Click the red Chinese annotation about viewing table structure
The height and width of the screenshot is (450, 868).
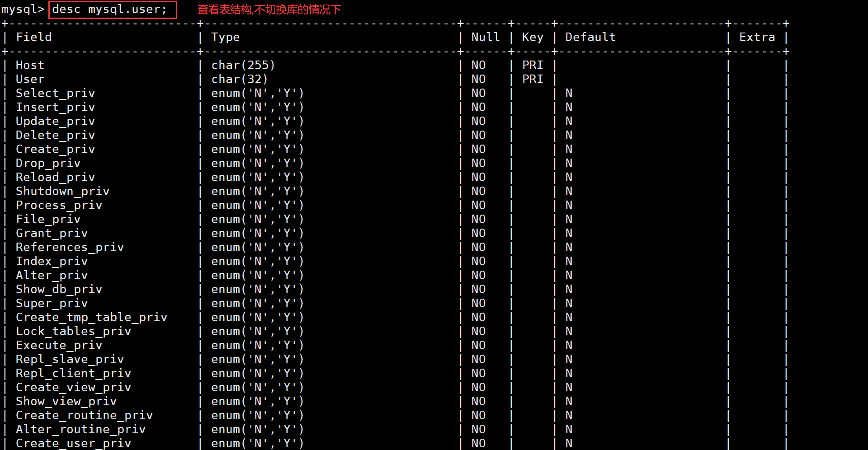pyautogui.click(x=269, y=9)
